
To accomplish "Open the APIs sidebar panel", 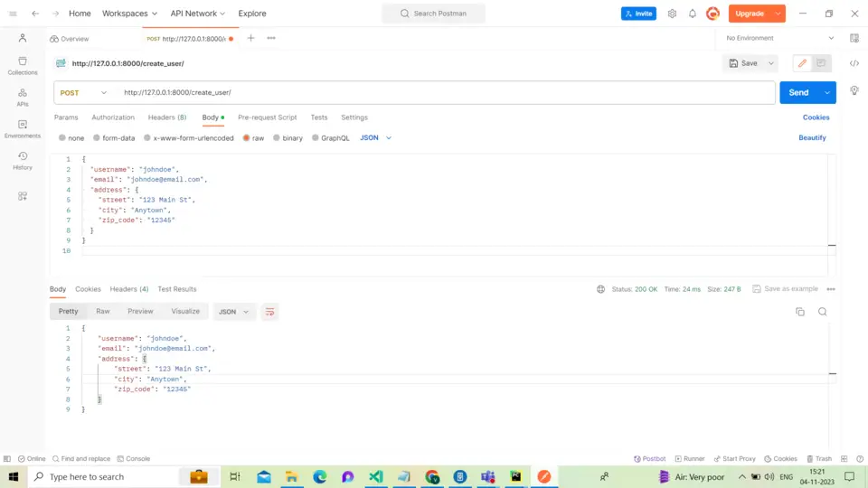I will click(x=23, y=98).
